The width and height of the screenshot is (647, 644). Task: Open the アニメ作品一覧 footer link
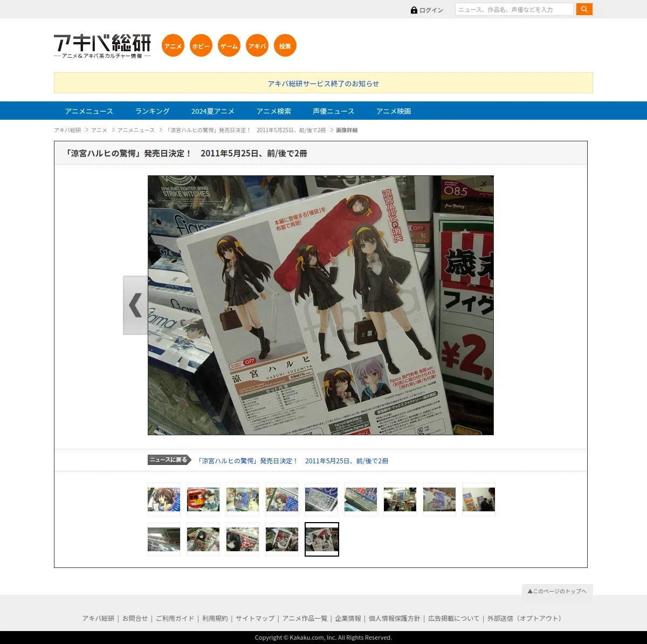coord(305,619)
